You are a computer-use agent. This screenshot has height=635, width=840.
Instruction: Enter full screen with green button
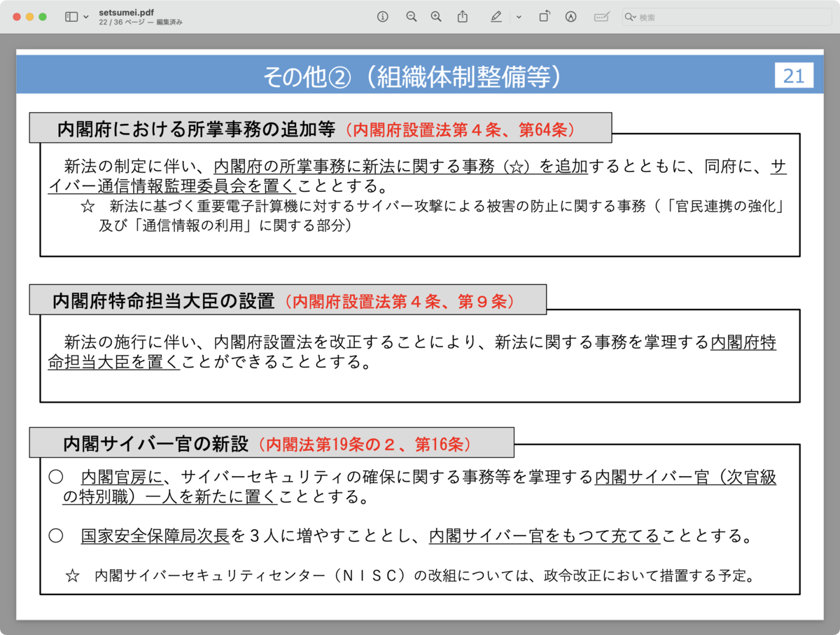click(x=43, y=17)
